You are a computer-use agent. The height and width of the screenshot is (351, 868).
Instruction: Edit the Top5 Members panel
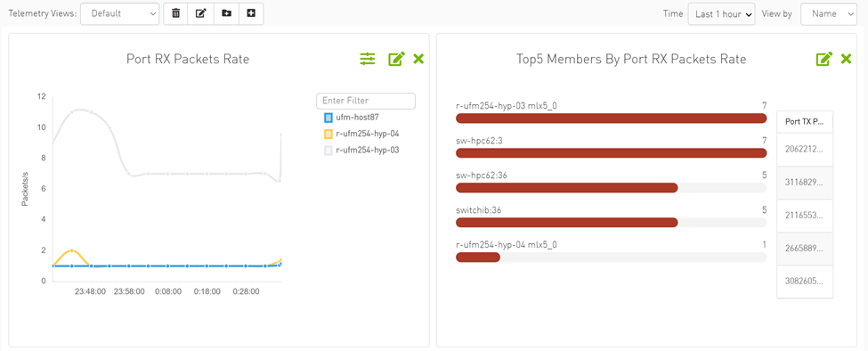pos(824,59)
